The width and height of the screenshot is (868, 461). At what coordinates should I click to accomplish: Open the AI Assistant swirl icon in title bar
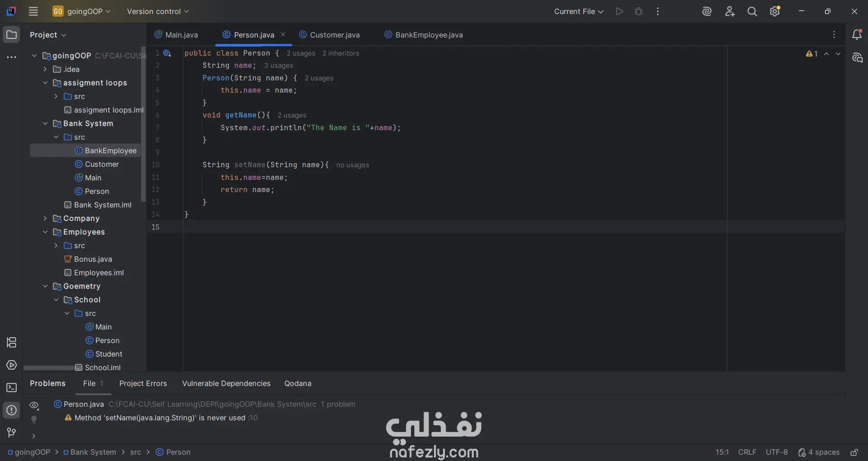pos(707,11)
